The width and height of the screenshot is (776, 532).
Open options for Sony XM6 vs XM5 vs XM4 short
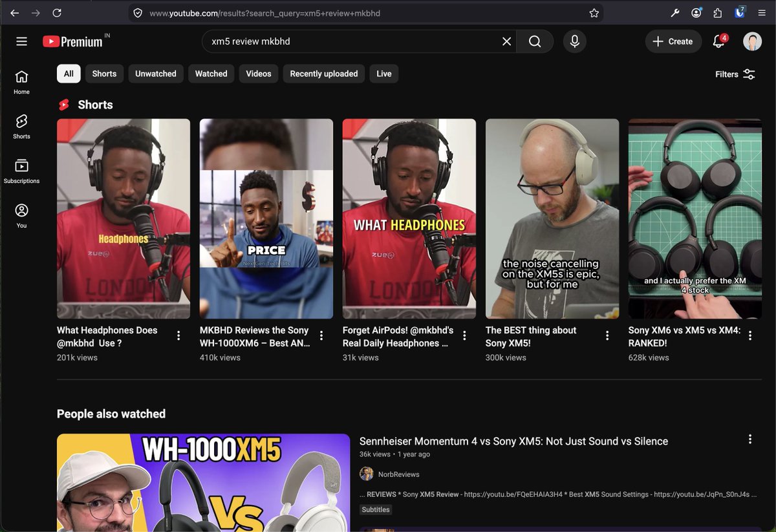tap(750, 335)
